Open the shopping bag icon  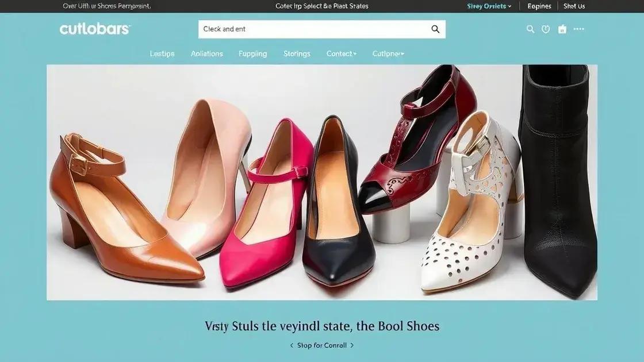[x=562, y=29]
